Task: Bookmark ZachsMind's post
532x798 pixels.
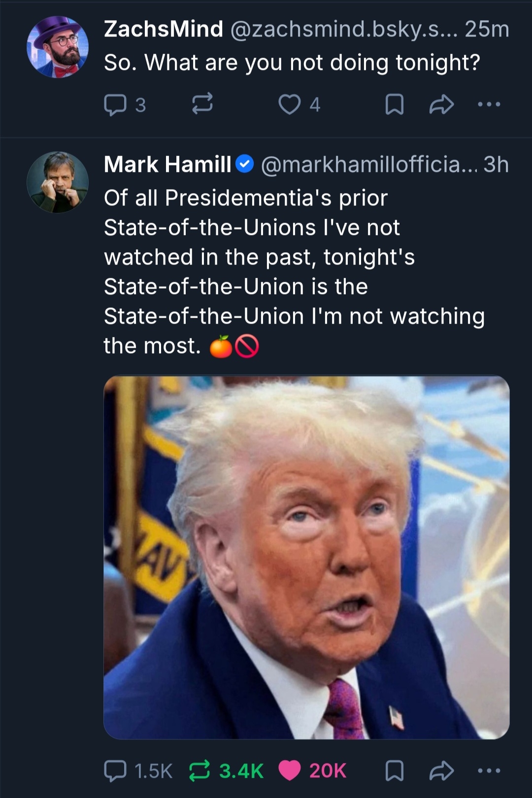Action: pos(394,104)
